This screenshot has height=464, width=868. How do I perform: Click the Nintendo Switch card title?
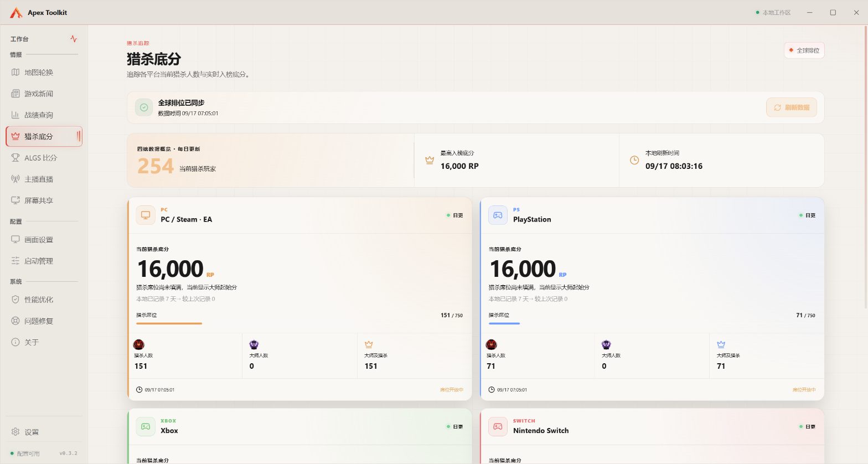pyautogui.click(x=541, y=431)
